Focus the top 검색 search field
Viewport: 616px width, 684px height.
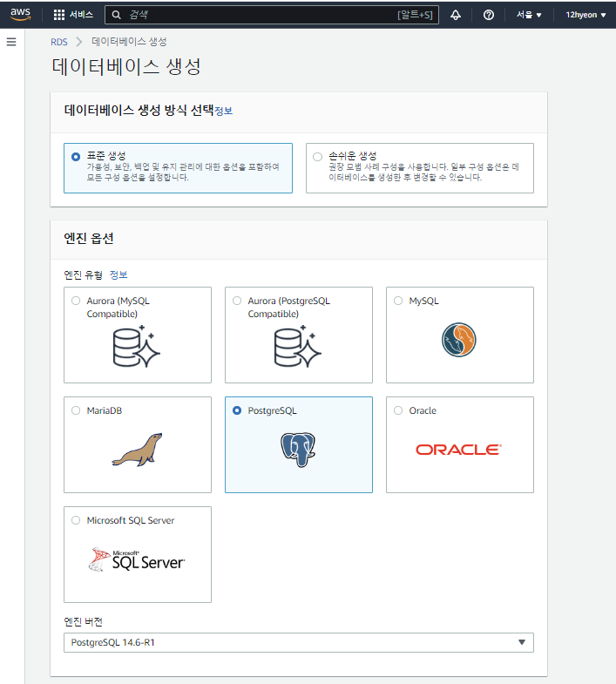coord(271,15)
